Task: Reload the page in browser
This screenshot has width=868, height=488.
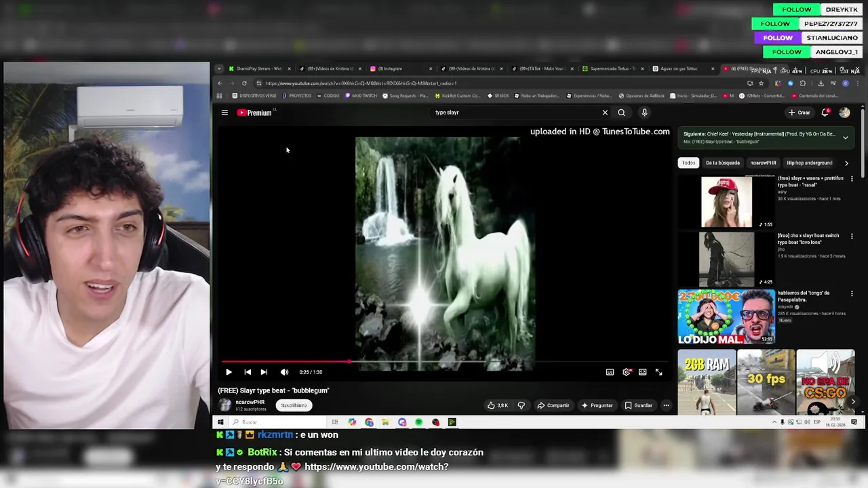Action: point(244,83)
